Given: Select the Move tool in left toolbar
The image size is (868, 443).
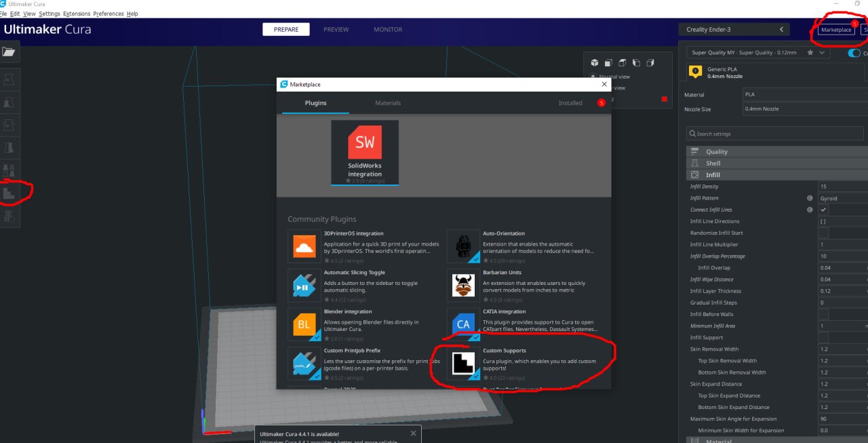Looking at the screenshot, I should [x=9, y=81].
